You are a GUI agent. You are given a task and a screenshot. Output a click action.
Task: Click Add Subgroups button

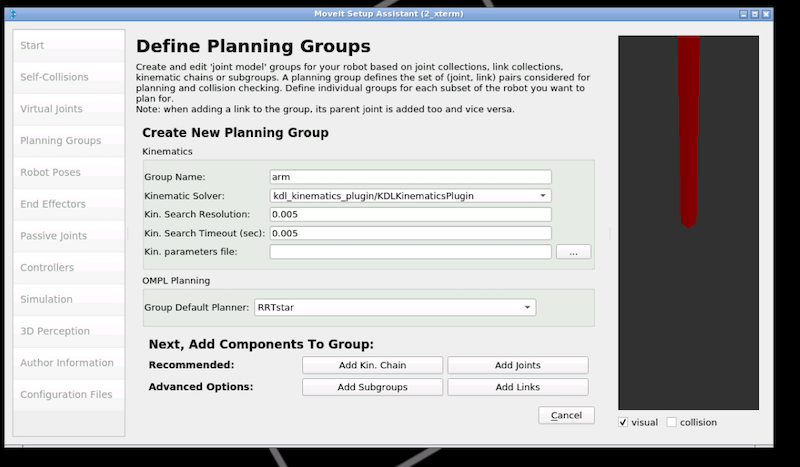click(x=372, y=387)
